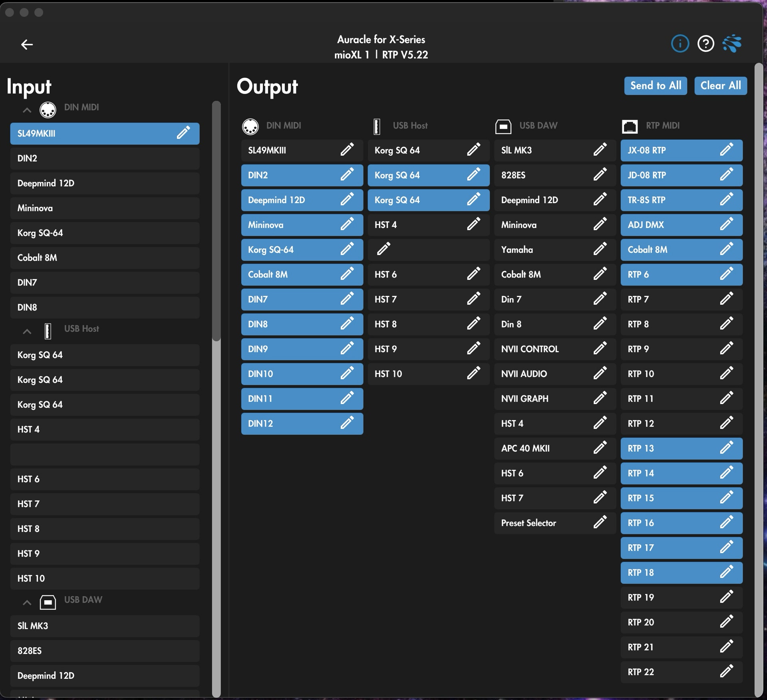This screenshot has width=767, height=700.
Task: Click the USB DAW output column icon
Action: [503, 127]
